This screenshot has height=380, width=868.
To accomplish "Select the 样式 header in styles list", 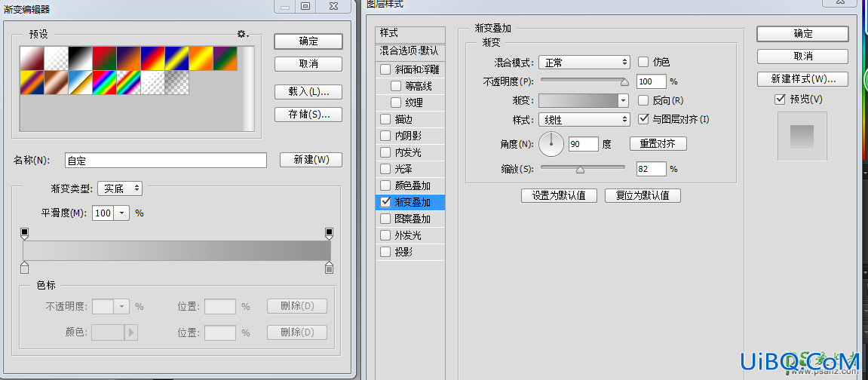I will 409,34.
